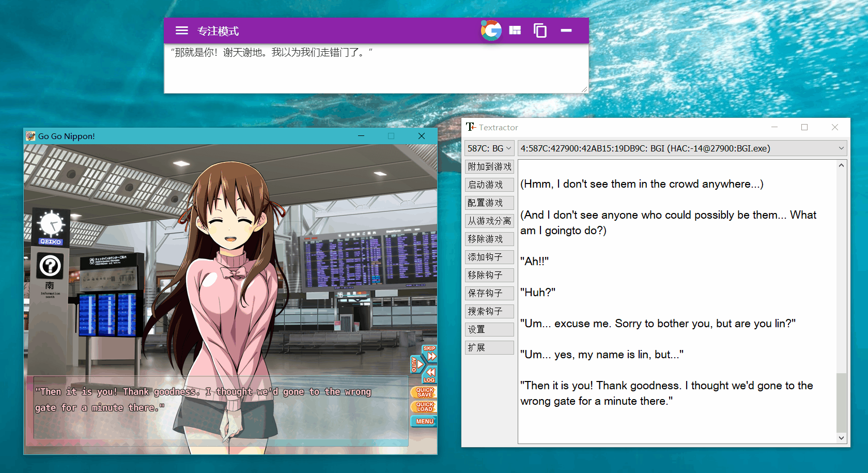Open the process dropdown '587C: BG'

pyautogui.click(x=489, y=148)
